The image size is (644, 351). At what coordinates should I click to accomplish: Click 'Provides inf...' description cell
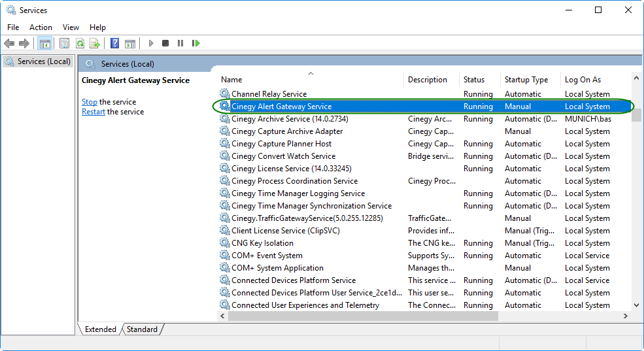431,230
